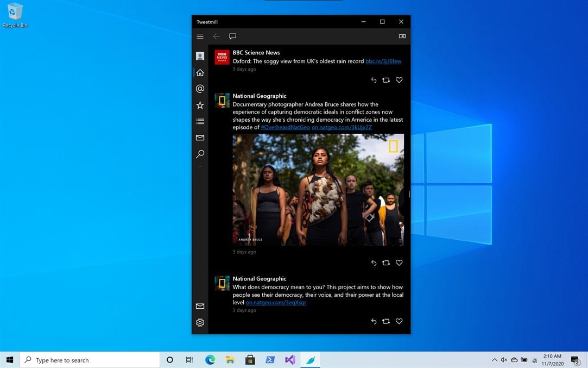Open Favorites star in sidebar
Screen dimensions: 588x368
tap(200, 105)
